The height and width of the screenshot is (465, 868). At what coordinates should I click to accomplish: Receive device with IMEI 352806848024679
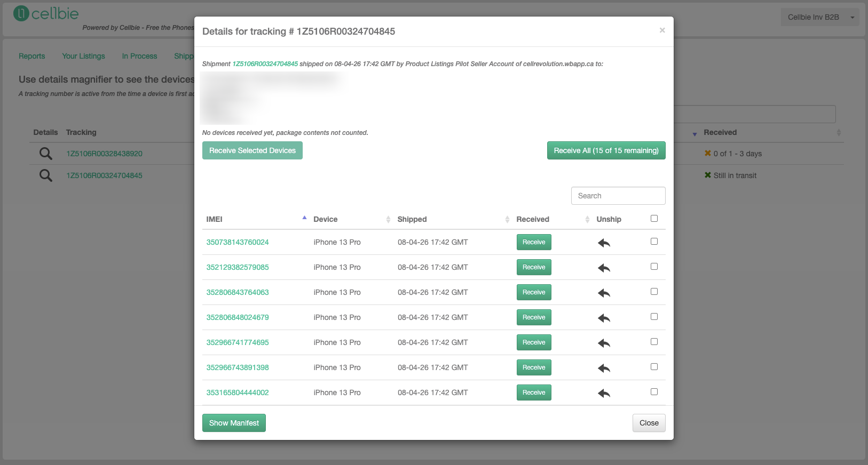point(534,317)
